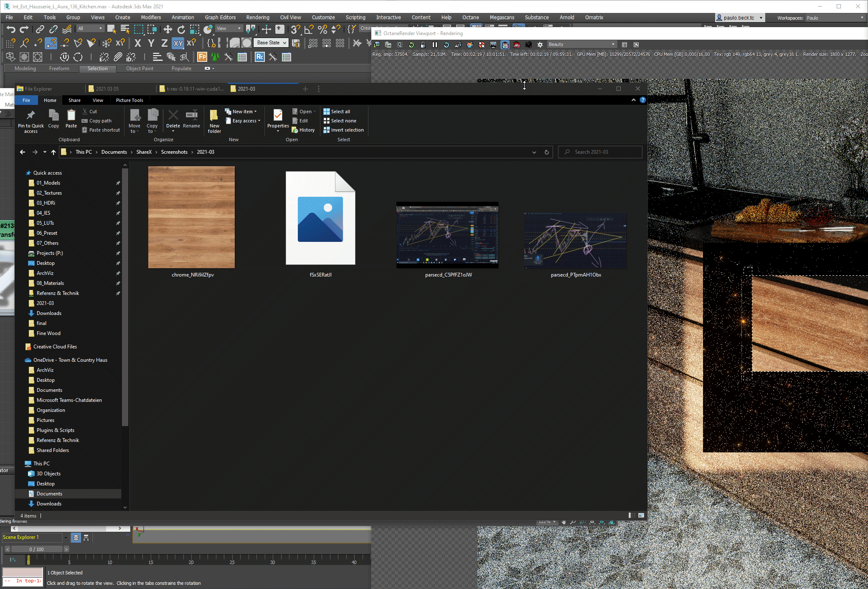868x589 pixels.
Task: Open the Rendering menu
Action: click(x=257, y=17)
